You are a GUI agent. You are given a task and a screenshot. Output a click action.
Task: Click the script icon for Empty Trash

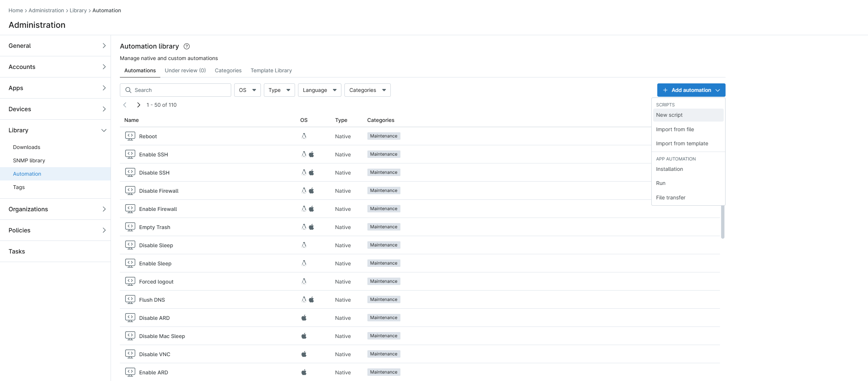(130, 227)
